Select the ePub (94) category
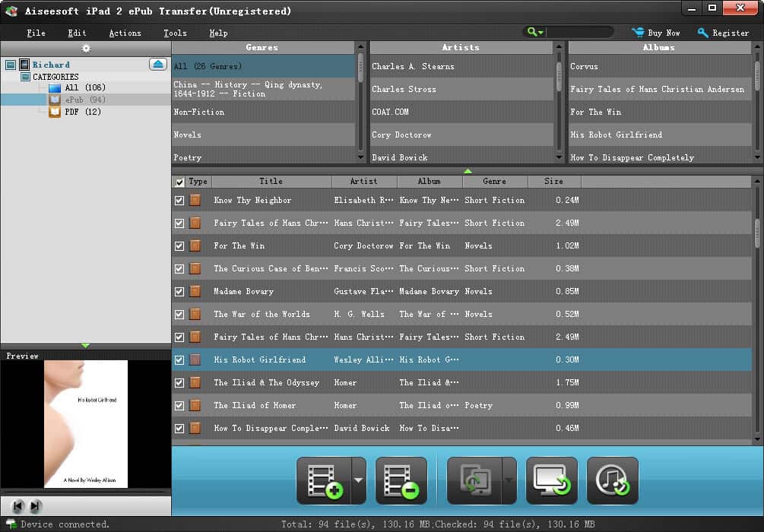This screenshot has width=764, height=532. click(x=85, y=100)
